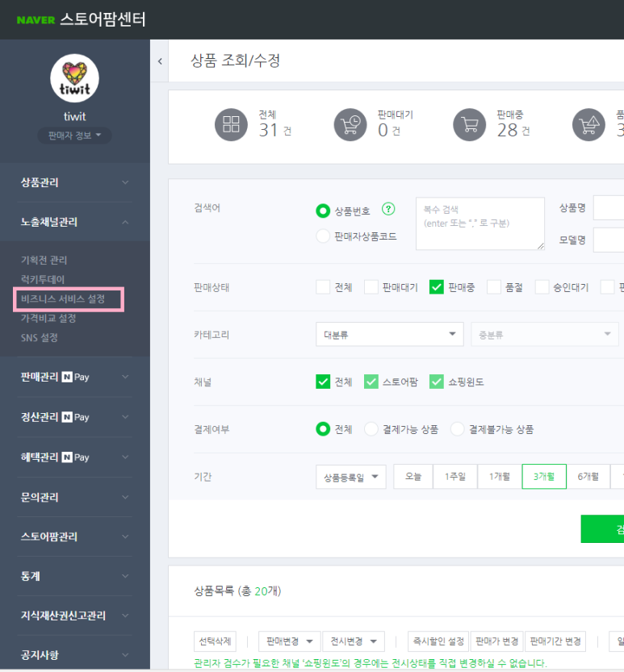
Task: Select 전체 radio under 결제여부
Action: point(323,429)
